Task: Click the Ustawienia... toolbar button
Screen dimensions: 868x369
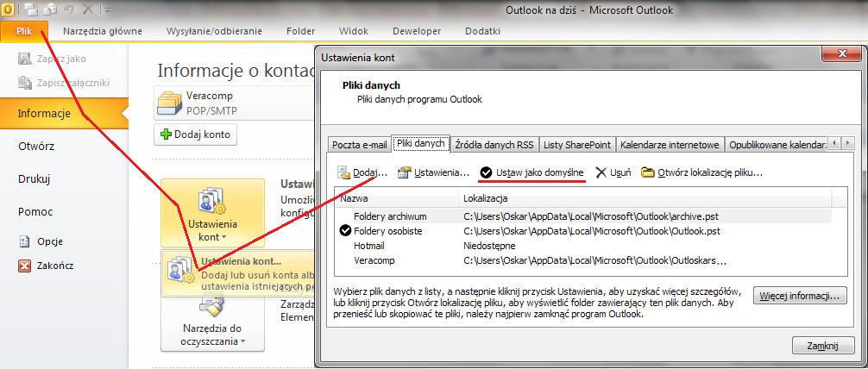Action: click(434, 172)
